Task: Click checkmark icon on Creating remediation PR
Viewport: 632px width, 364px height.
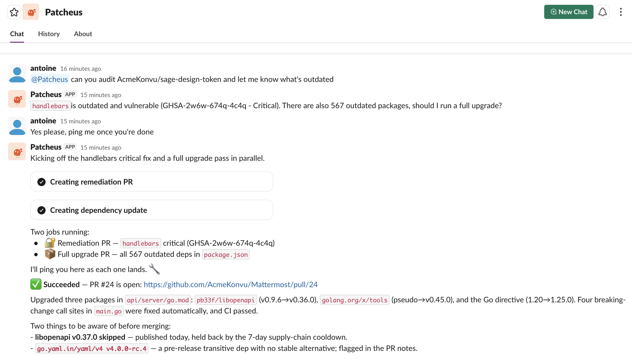Action: [41, 182]
